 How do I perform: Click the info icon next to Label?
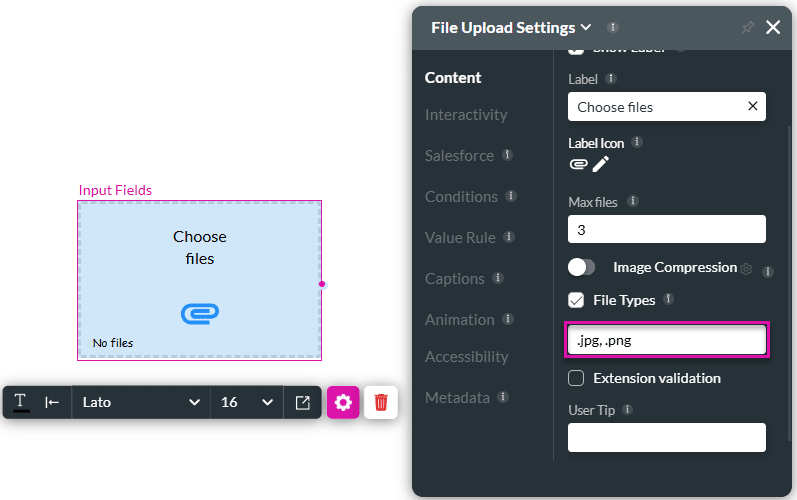pyautogui.click(x=611, y=79)
